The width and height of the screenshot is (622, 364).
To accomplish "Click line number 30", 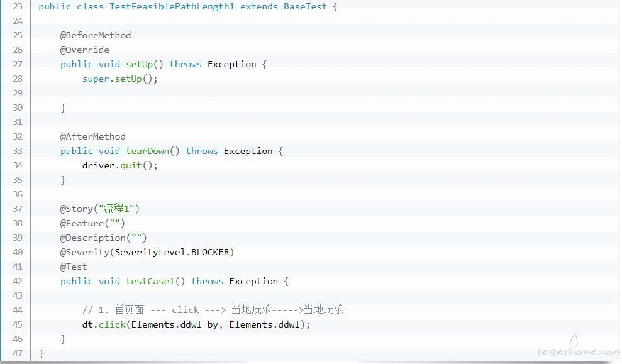I will coord(18,108).
